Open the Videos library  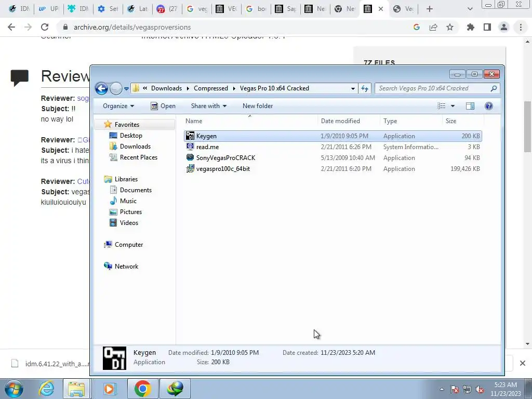pos(129,222)
